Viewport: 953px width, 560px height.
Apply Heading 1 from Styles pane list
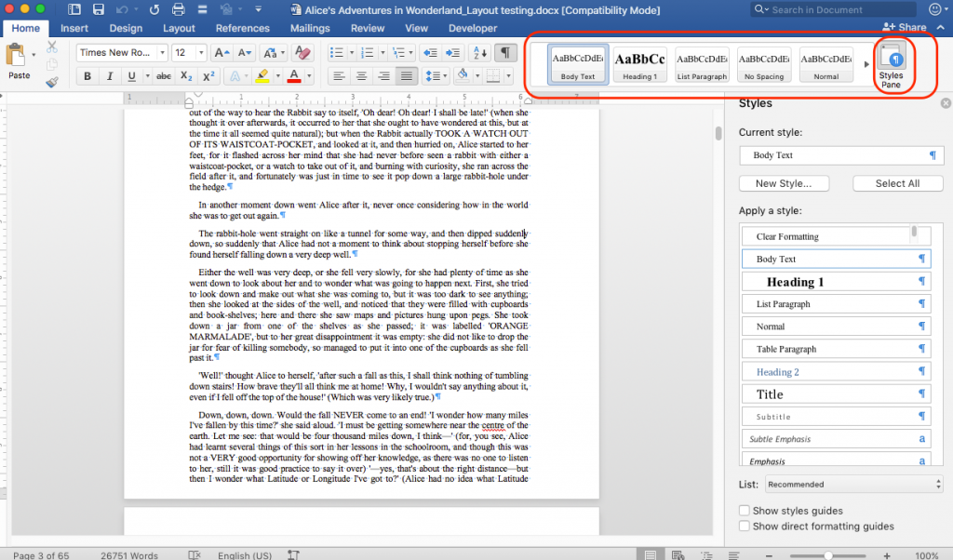[x=836, y=282]
